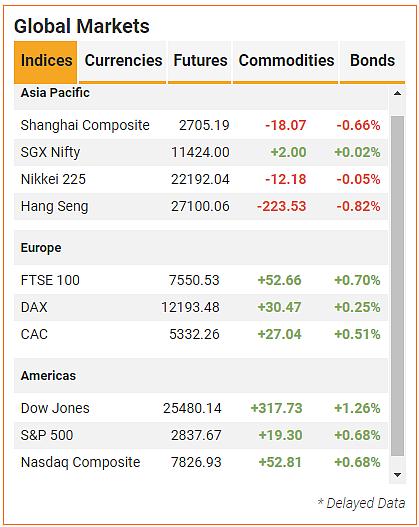The image size is (419, 527).
Task: Open the SGX Nifty index
Action: tap(201, 152)
